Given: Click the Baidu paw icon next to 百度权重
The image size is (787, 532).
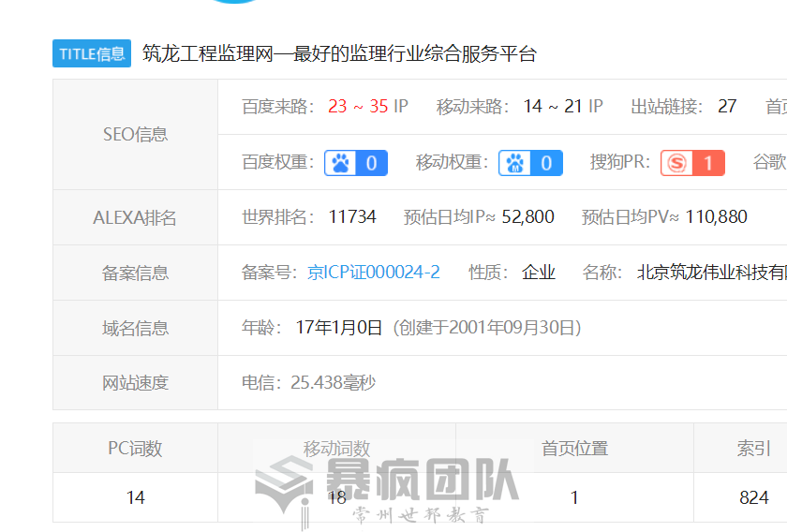Looking at the screenshot, I should point(340,163).
